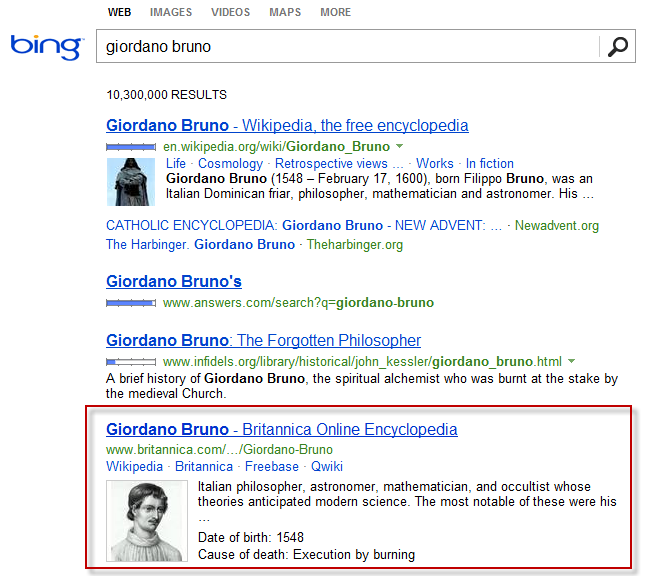The image size is (646, 576).
Task: Switch to the Images tab
Action: [x=171, y=12]
